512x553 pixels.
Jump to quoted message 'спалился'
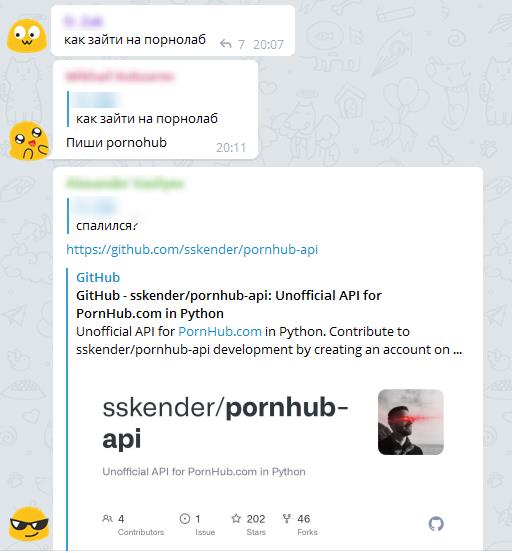click(x=106, y=216)
